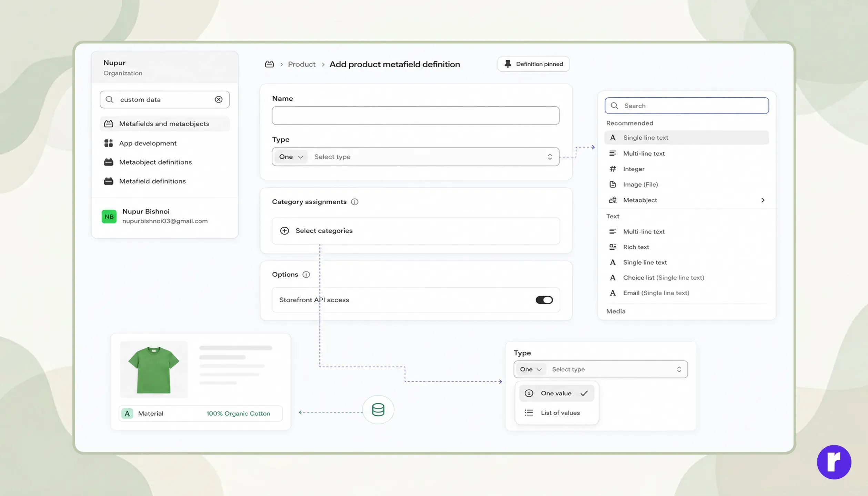Click the Integer hash icon

(x=613, y=169)
